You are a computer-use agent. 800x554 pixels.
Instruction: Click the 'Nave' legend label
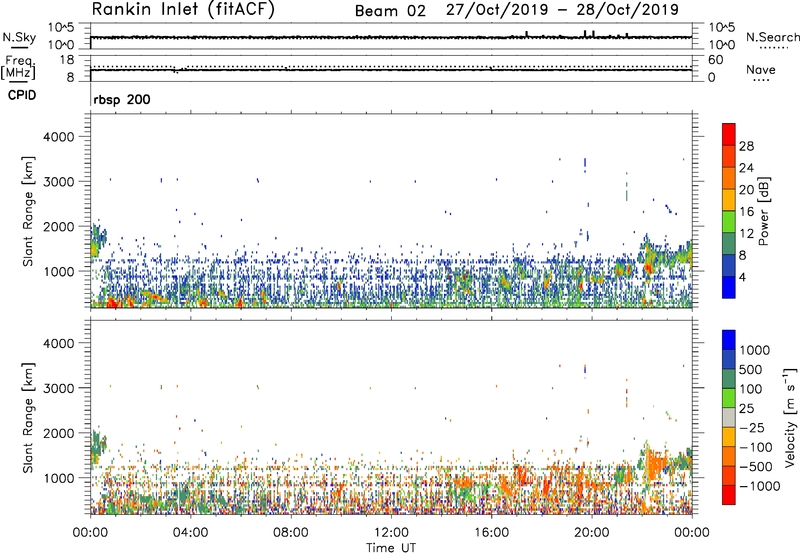pos(761,70)
